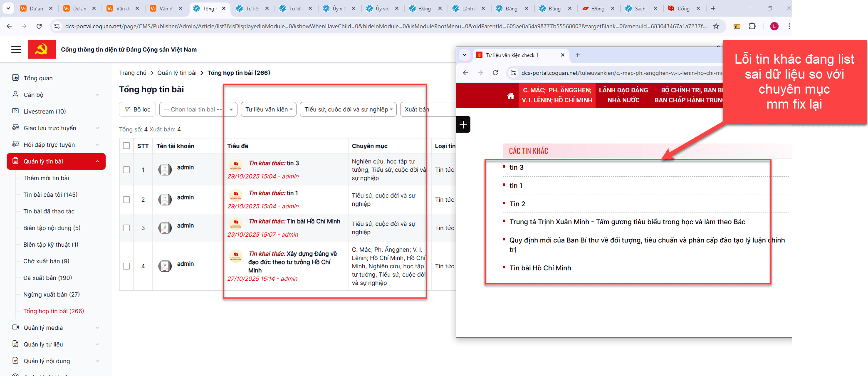Open the Tin bài Hồ Chí Minh article link
This screenshot has height=376, width=868.
540,268
